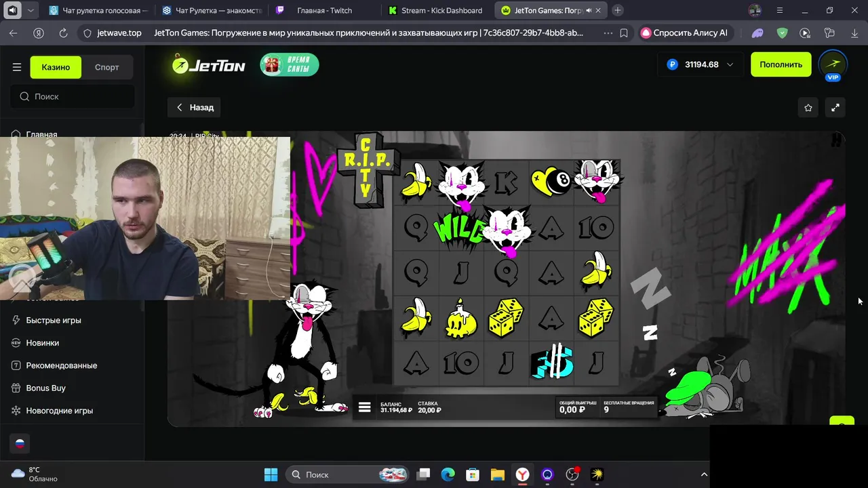Click the Ставка 20,00 ₽ bet display
This screenshot has width=868, height=488.
(429, 407)
